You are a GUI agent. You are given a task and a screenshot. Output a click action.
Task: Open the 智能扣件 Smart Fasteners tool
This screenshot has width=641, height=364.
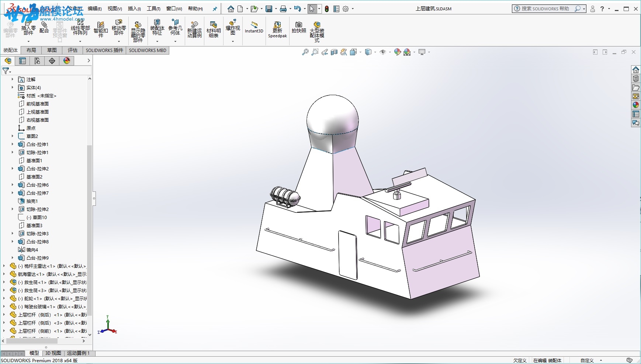(x=101, y=30)
